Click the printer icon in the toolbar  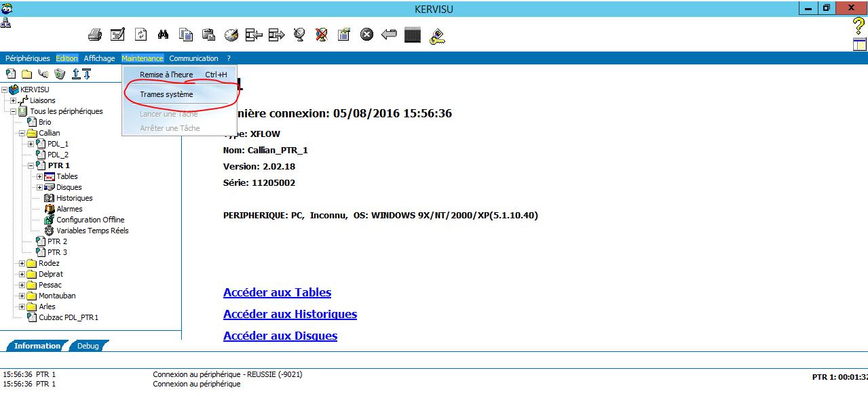(95, 35)
